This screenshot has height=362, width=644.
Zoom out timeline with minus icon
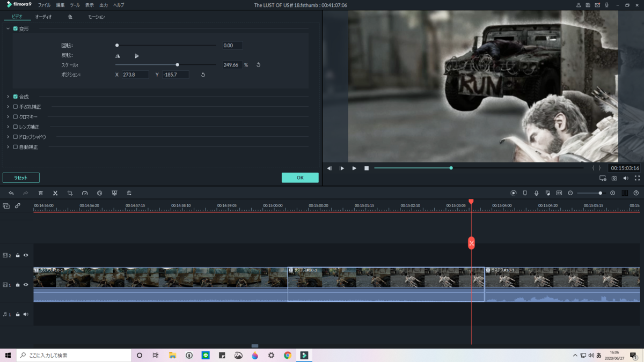click(x=570, y=193)
